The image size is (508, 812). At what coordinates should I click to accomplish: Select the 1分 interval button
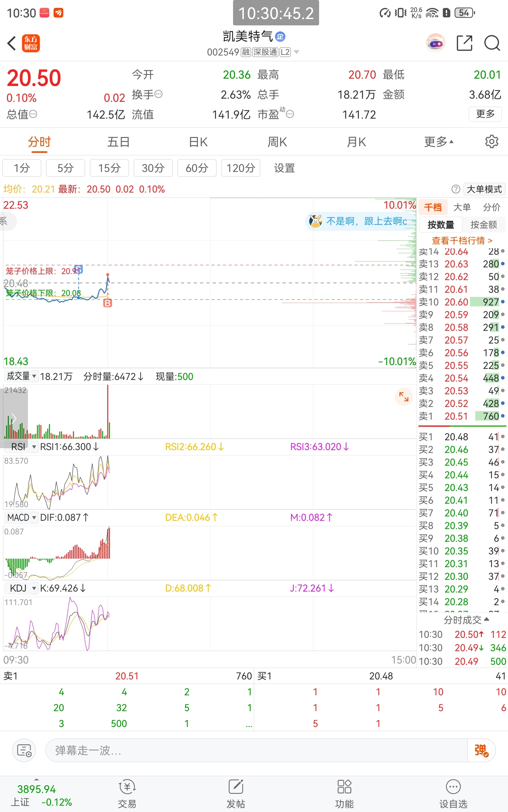[x=22, y=168]
